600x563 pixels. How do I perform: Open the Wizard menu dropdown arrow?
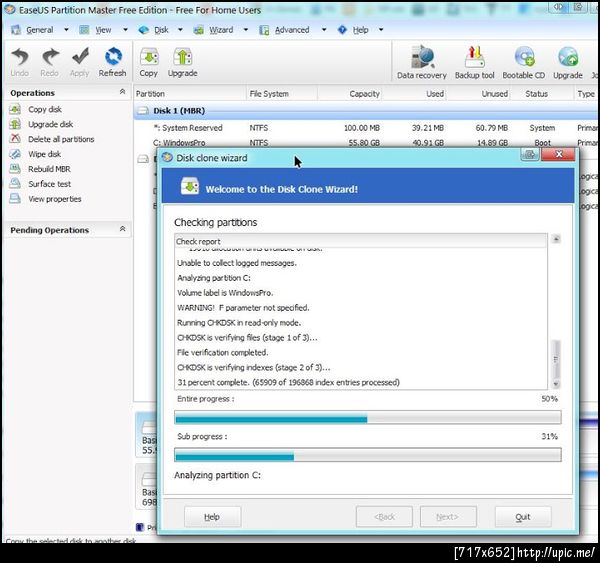point(246,29)
